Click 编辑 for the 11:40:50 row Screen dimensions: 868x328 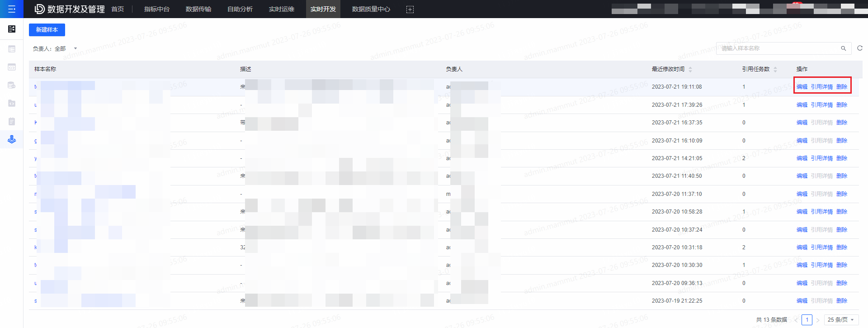[802, 176]
